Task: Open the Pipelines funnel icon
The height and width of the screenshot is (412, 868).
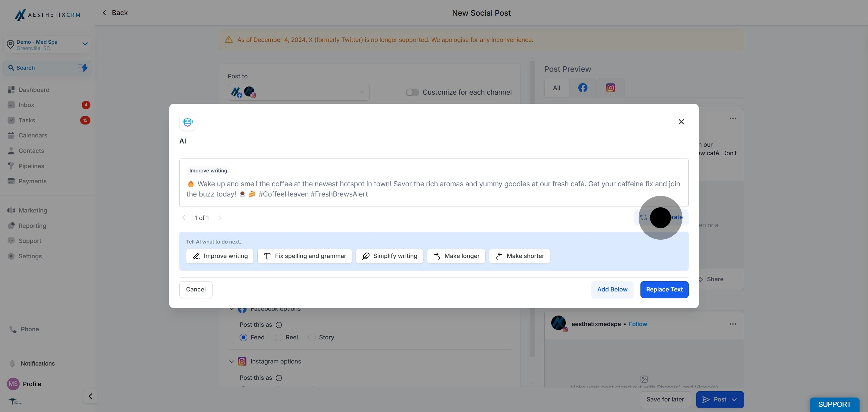Action: (11, 166)
